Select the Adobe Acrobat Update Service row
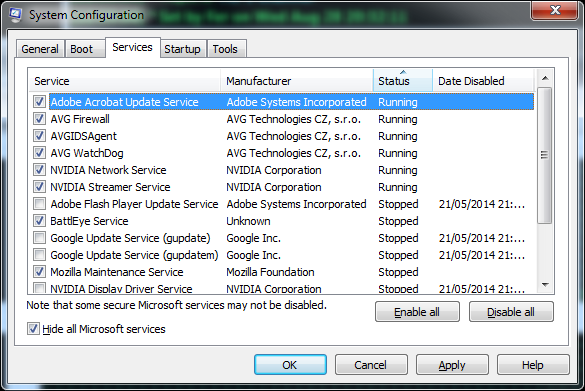 click(x=291, y=102)
